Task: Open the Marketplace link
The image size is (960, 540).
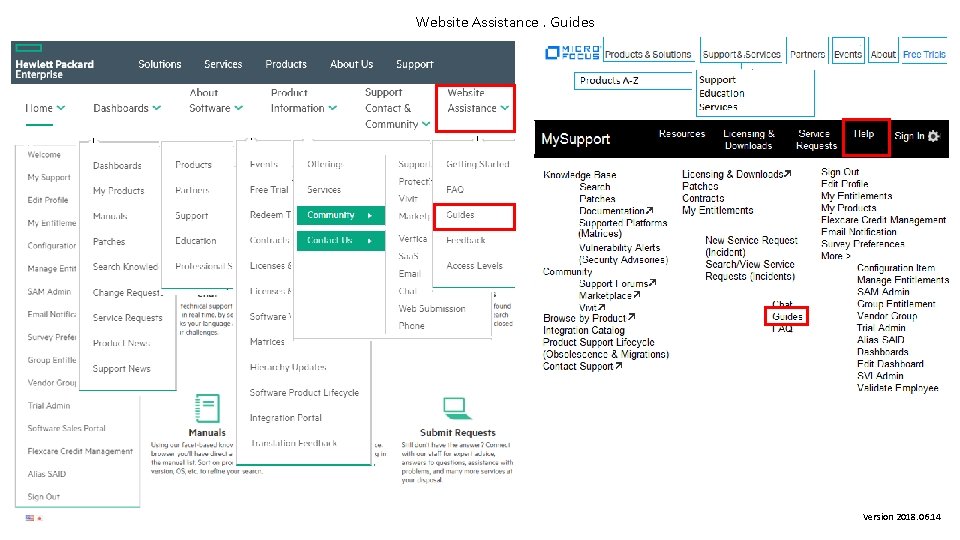Action: point(609,296)
